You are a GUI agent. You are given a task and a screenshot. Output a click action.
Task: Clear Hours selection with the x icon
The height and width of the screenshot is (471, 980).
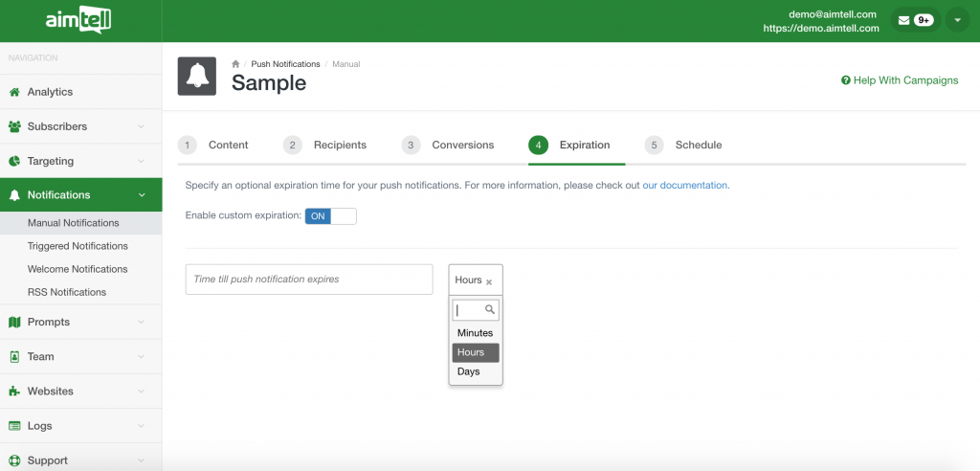489,282
